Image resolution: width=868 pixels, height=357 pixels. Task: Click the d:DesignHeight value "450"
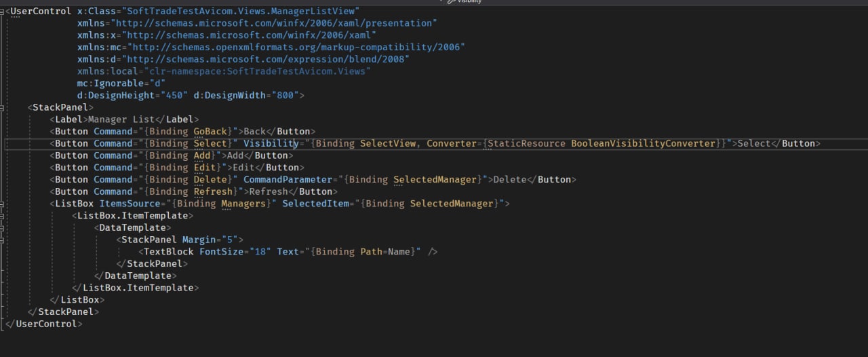coord(174,95)
